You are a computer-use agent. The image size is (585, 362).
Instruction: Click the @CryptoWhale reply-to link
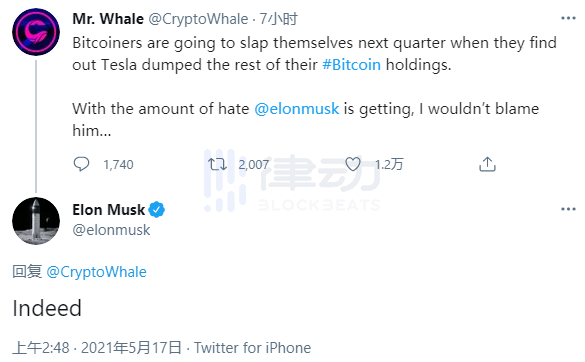coord(96,272)
